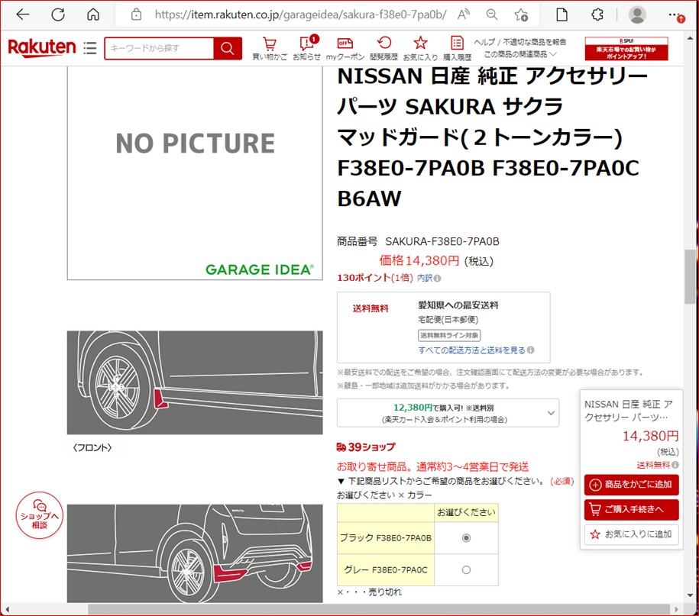Viewport: 699px width, 616px height.
Task: Click the vertical scrollbar thumb
Action: tap(690, 276)
